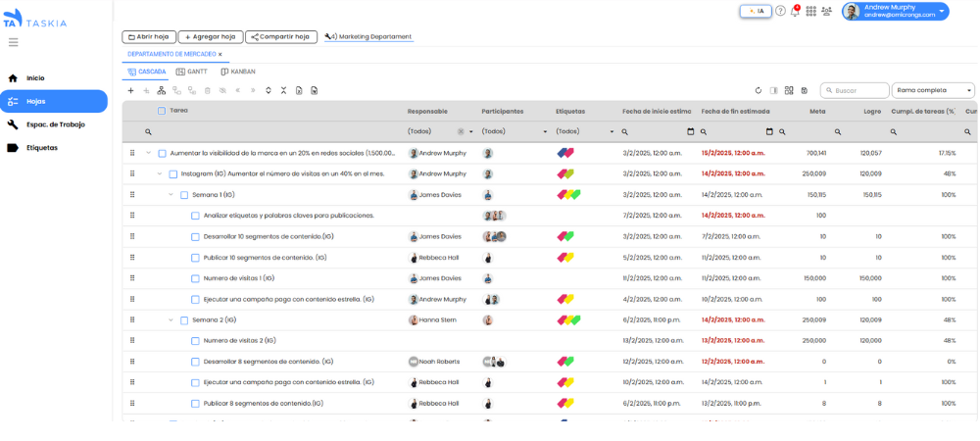Image resolution: width=980 pixels, height=441 pixels.
Task: Open the notifications bell
Action: point(795,11)
